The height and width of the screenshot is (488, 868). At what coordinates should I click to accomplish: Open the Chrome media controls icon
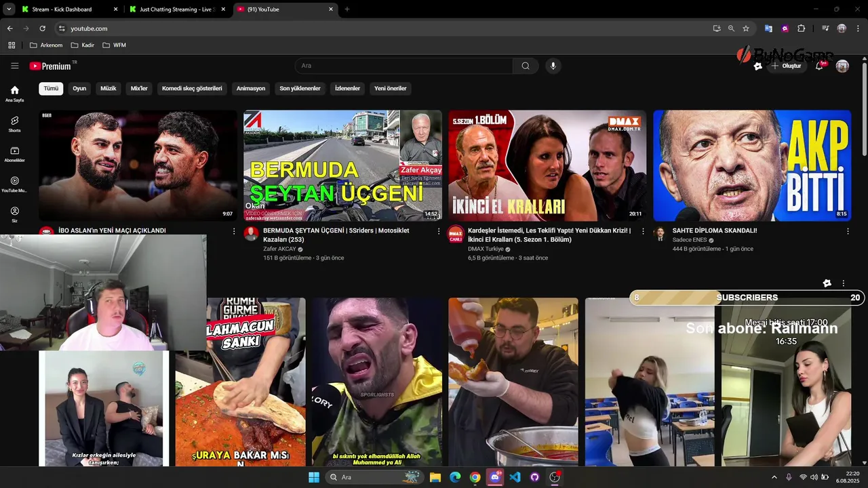pyautogui.click(x=825, y=28)
